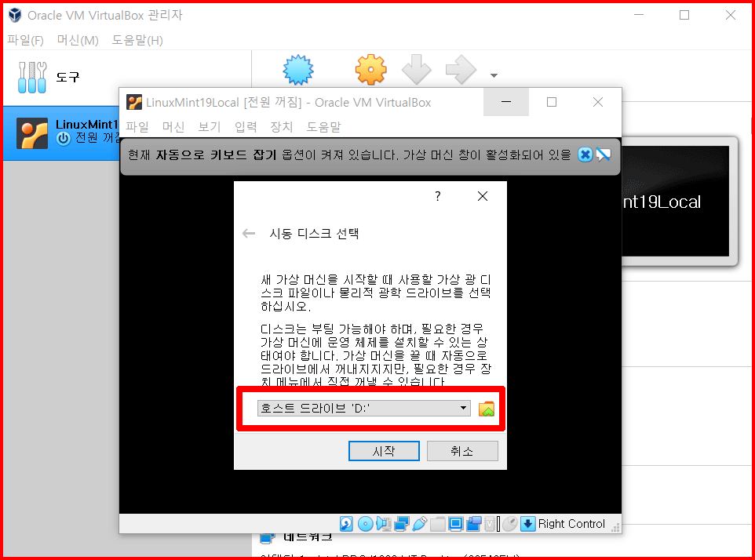Click the help question mark in dialog
The image size is (755, 560).
437,196
